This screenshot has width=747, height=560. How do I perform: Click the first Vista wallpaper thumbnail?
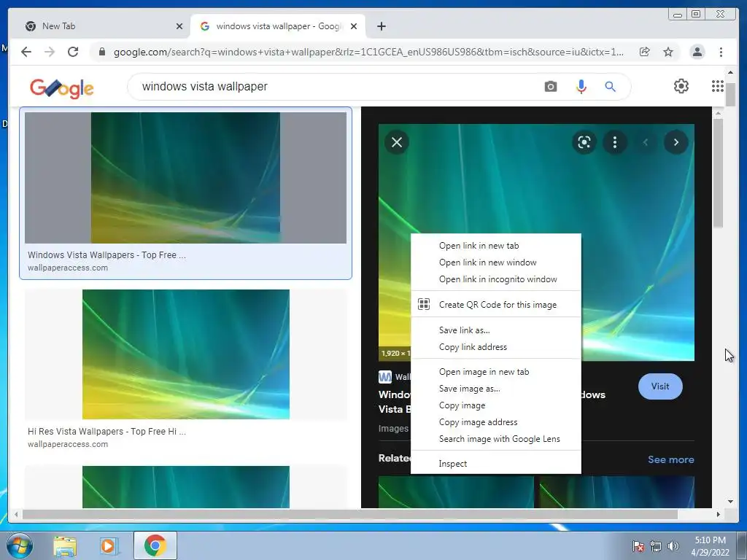click(x=185, y=178)
